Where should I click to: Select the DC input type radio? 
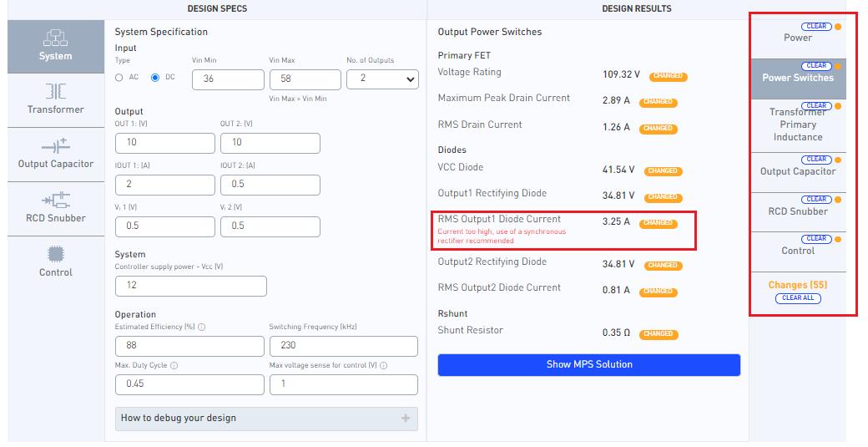(155, 78)
